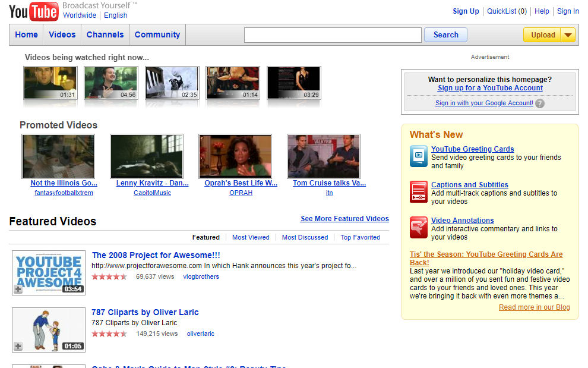Click the Search button
Screen dimensions: 588x368
click(x=445, y=35)
